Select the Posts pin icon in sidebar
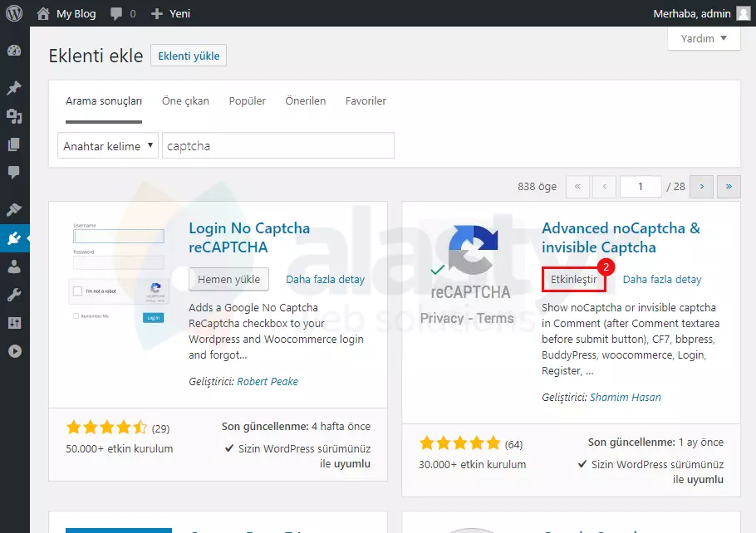Image resolution: width=756 pixels, height=533 pixels. point(14,87)
